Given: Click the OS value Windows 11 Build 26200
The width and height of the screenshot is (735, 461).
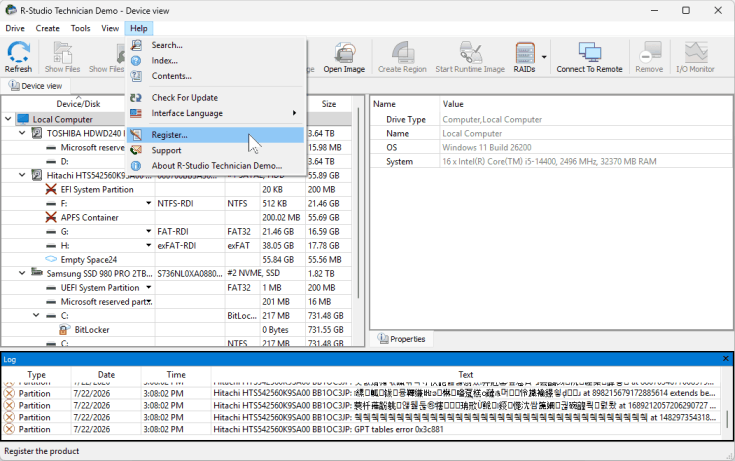Looking at the screenshot, I should pos(487,147).
